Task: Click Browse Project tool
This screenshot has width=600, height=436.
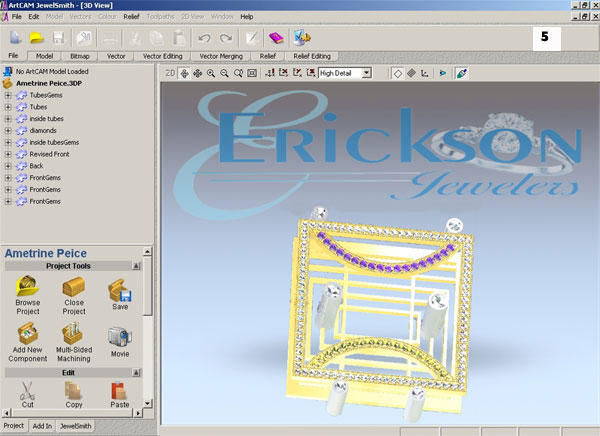Action: click(28, 295)
